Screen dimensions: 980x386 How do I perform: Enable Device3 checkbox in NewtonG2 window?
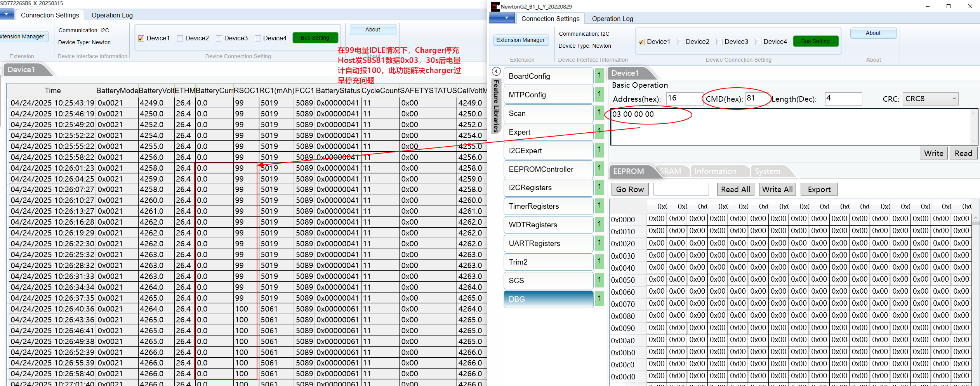pos(719,42)
